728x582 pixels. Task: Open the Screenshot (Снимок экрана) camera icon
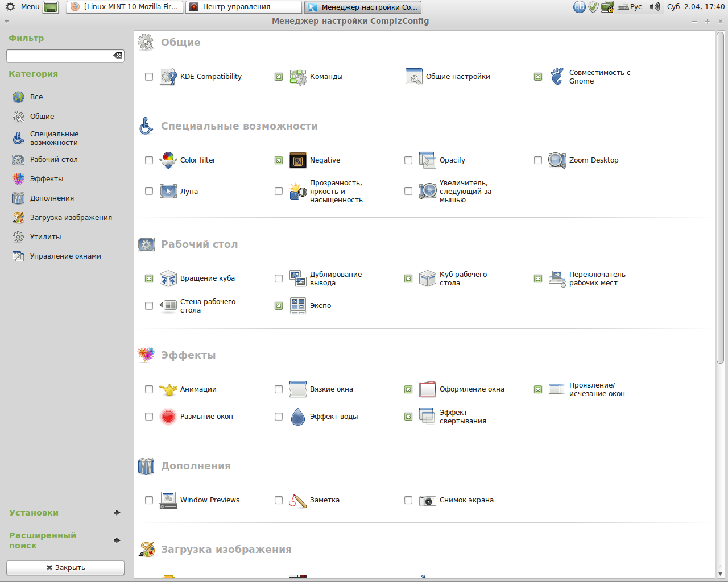coord(428,500)
